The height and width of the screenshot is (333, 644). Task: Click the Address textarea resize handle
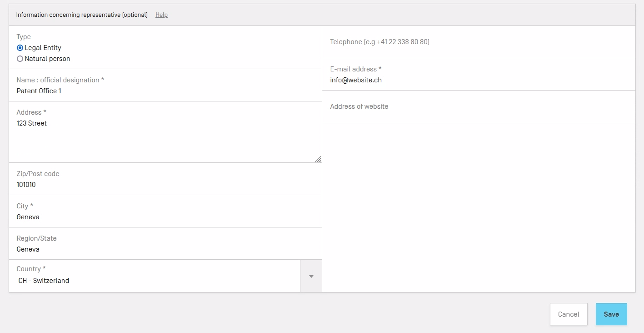pos(318,159)
